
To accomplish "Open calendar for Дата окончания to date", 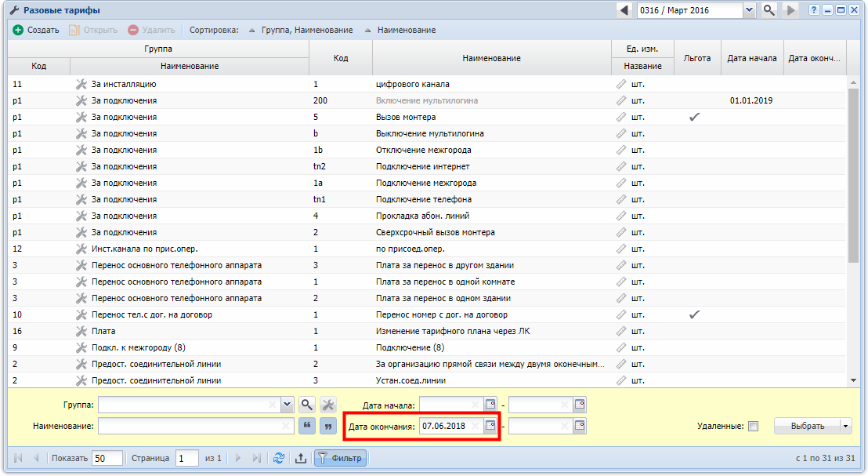I will 580,426.
